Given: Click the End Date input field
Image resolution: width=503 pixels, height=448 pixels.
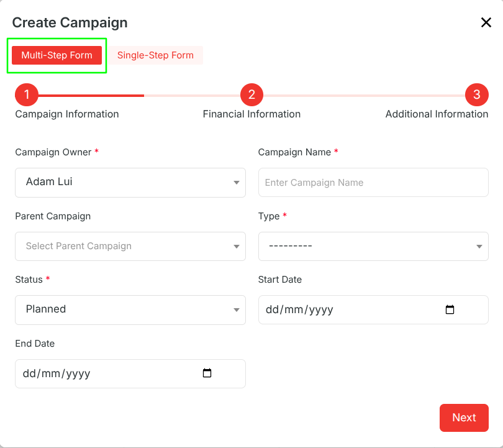Looking at the screenshot, I should point(130,373).
